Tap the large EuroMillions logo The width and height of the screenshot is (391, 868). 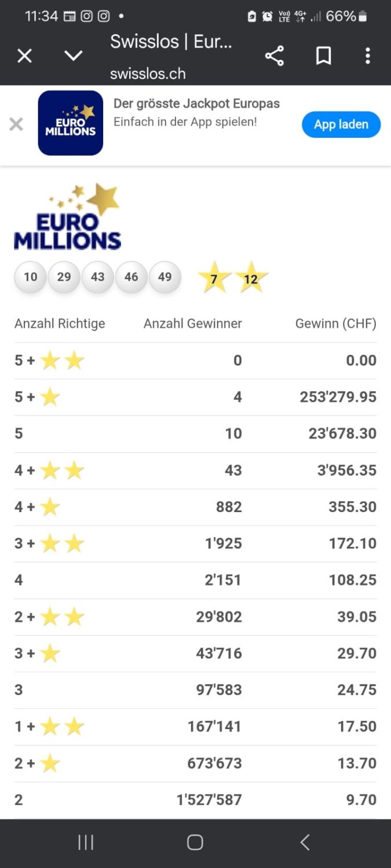(68, 217)
